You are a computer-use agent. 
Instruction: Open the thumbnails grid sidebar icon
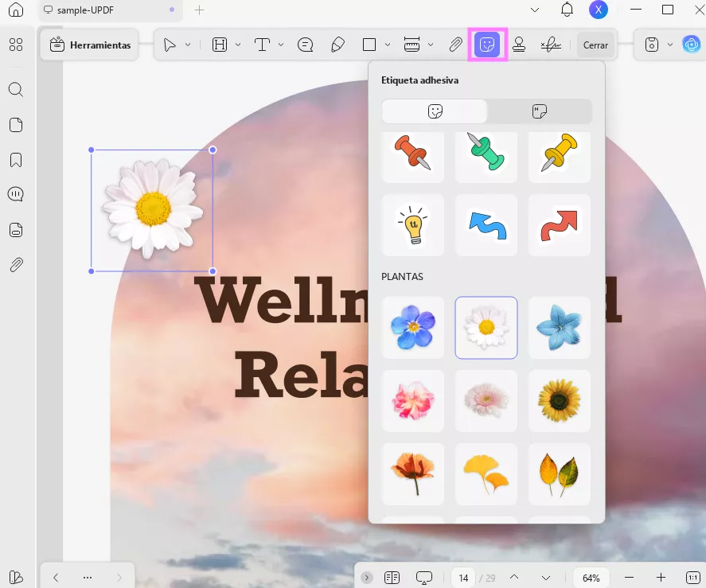point(16,45)
